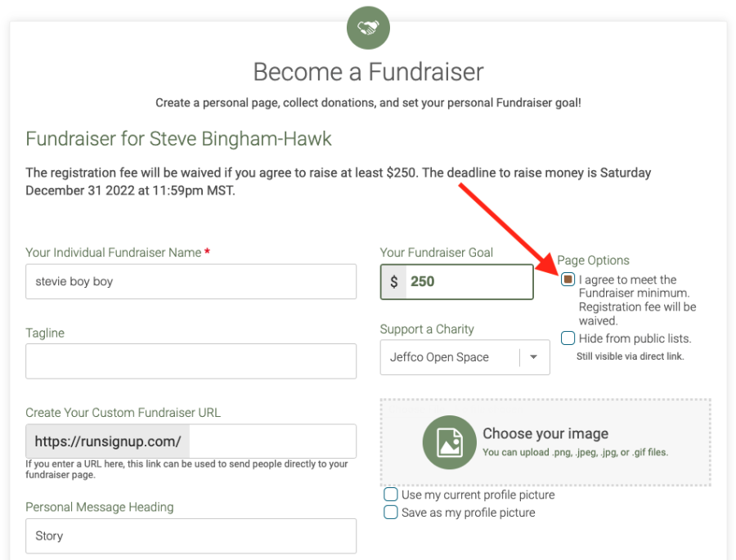Click the Fundraiser for Steve Bingham-Hawk heading
The height and width of the screenshot is (560, 736).
(x=178, y=138)
